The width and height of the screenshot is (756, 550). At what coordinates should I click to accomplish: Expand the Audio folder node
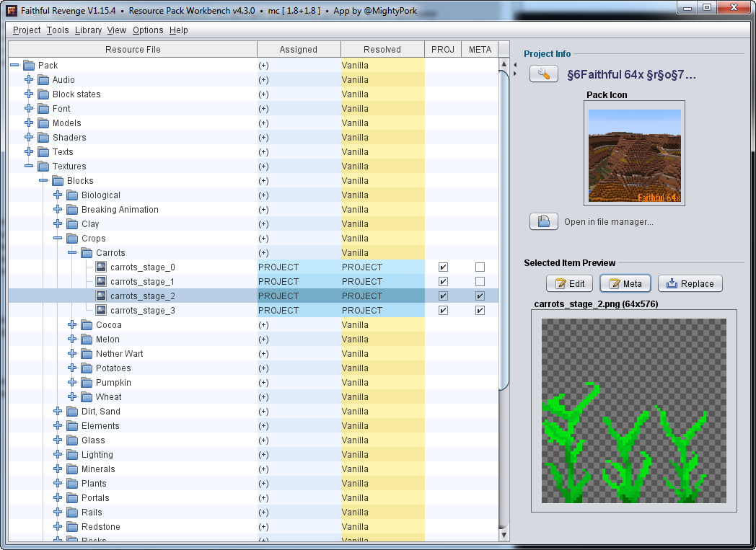point(29,80)
